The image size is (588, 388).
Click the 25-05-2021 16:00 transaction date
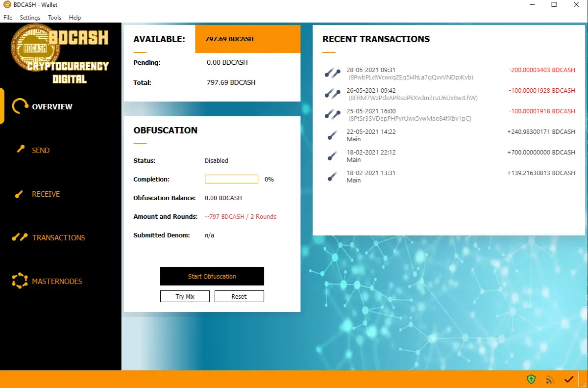(371, 111)
